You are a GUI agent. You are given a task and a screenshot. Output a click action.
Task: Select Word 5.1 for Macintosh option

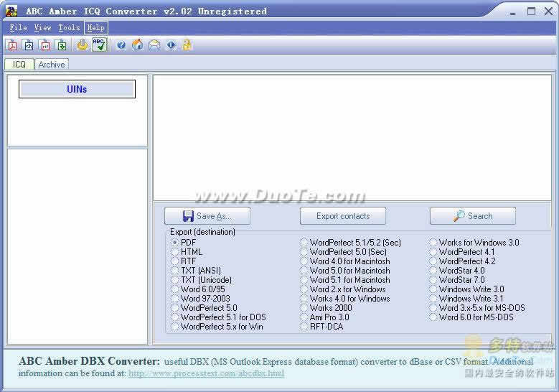[345, 280]
